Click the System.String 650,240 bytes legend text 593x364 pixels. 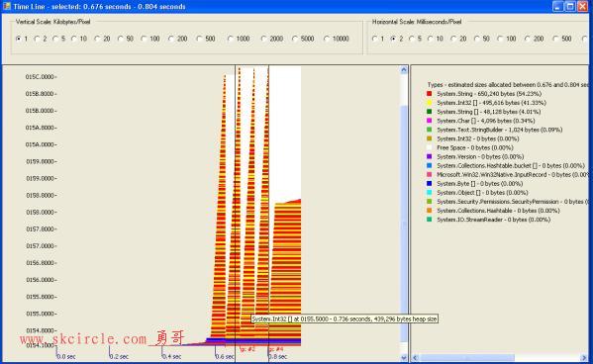489,93
